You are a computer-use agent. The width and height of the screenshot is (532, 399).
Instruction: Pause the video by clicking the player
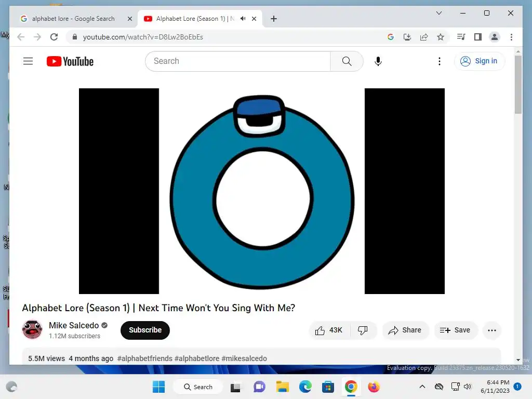[262, 191]
